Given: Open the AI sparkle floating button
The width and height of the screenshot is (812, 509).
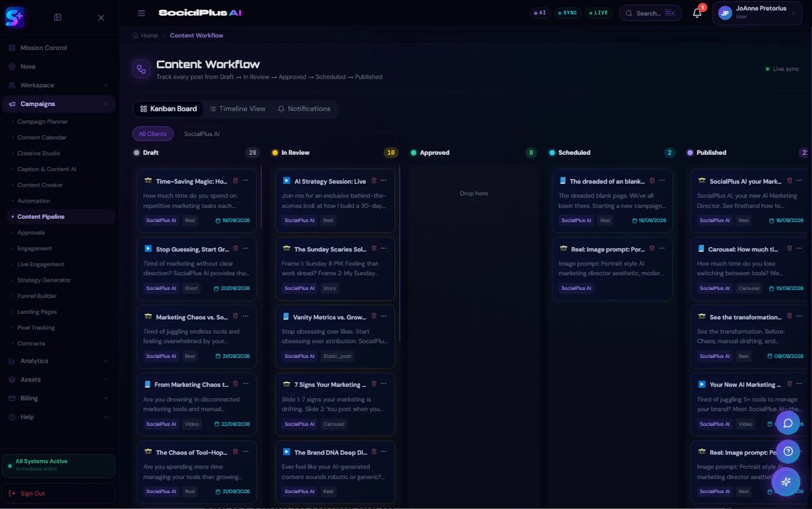Looking at the screenshot, I should click(x=787, y=482).
